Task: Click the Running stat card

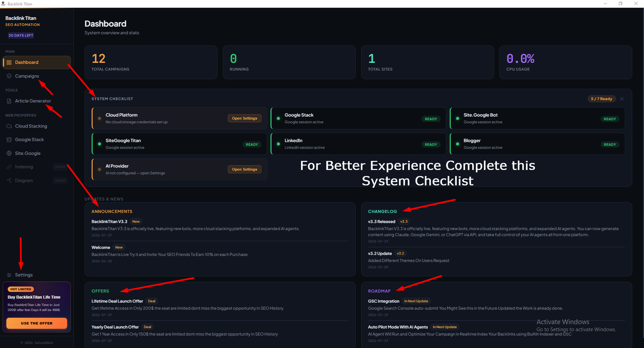Action: pos(289,62)
